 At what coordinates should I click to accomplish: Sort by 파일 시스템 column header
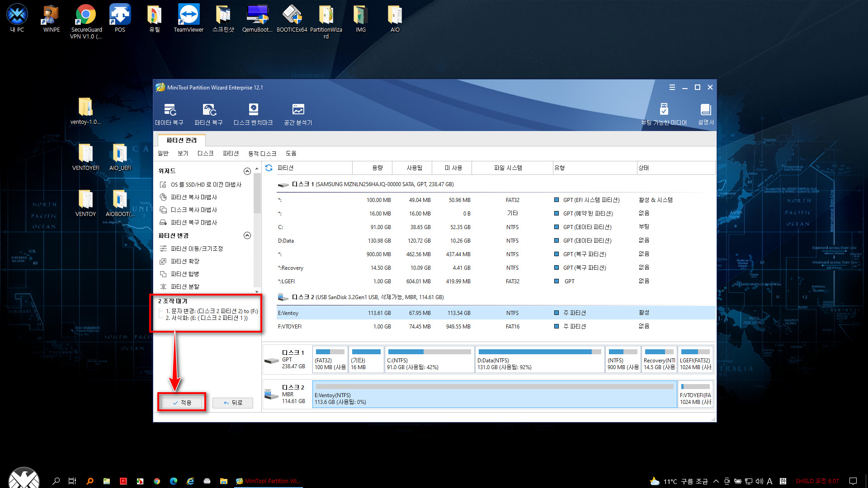[512, 168]
